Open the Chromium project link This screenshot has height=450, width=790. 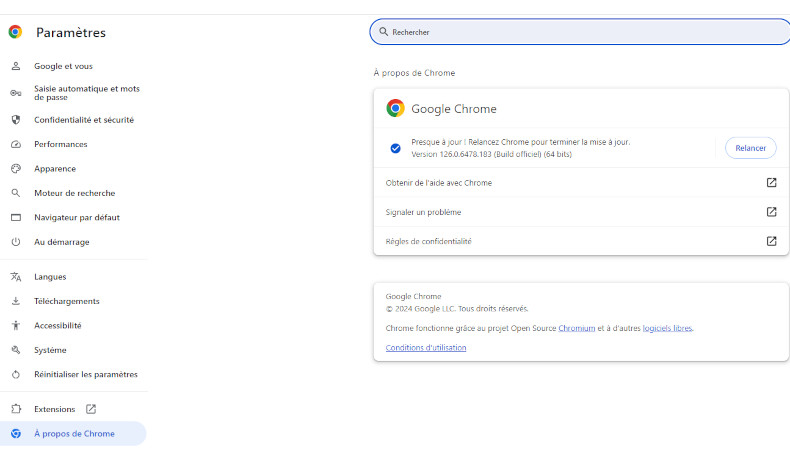point(576,328)
